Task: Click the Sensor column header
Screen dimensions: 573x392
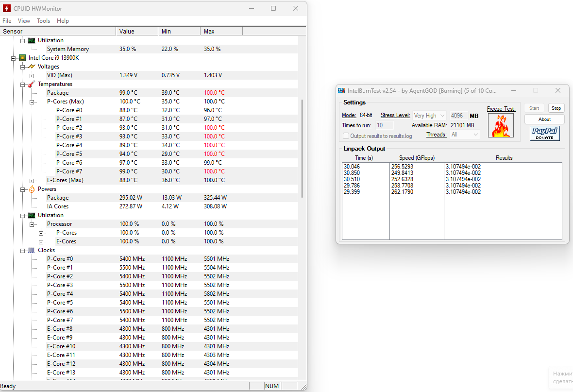Action: [58, 32]
